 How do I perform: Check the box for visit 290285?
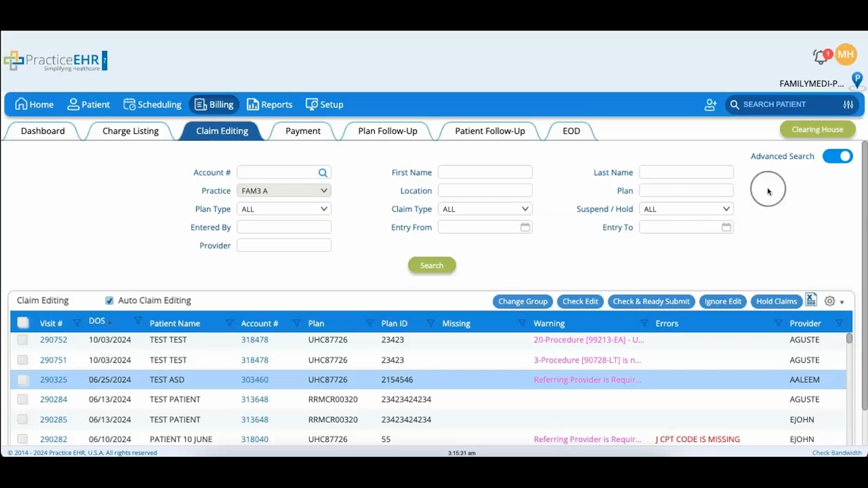(x=22, y=420)
